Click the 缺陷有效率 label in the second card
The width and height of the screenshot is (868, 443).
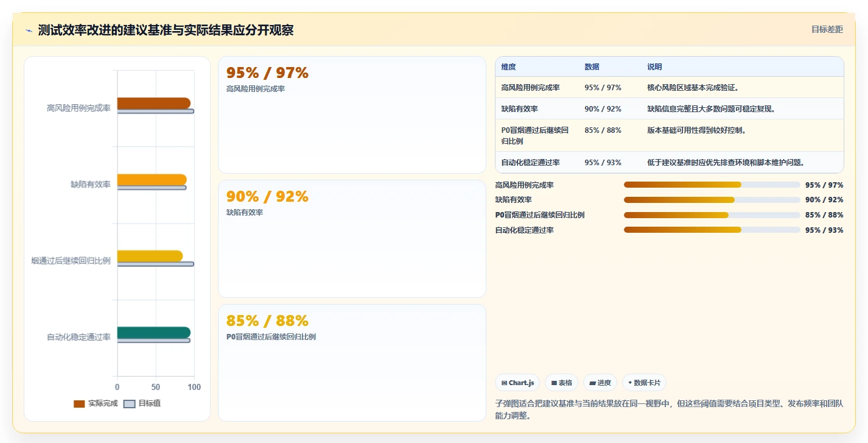(244, 213)
